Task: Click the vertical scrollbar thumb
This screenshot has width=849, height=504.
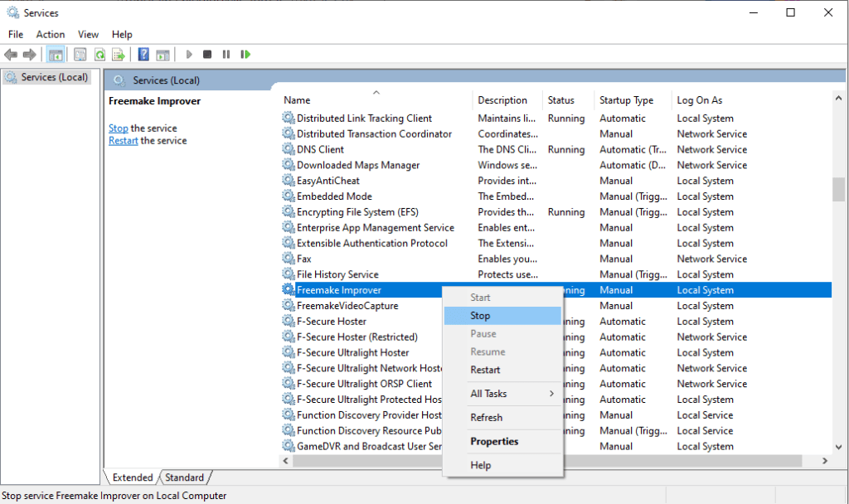Action: coord(839,190)
